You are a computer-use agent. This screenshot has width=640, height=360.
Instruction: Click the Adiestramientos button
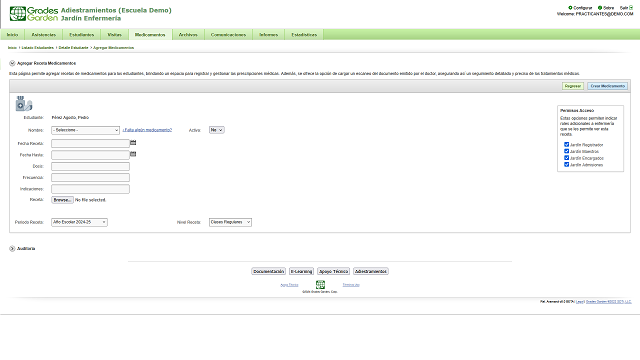(371, 271)
